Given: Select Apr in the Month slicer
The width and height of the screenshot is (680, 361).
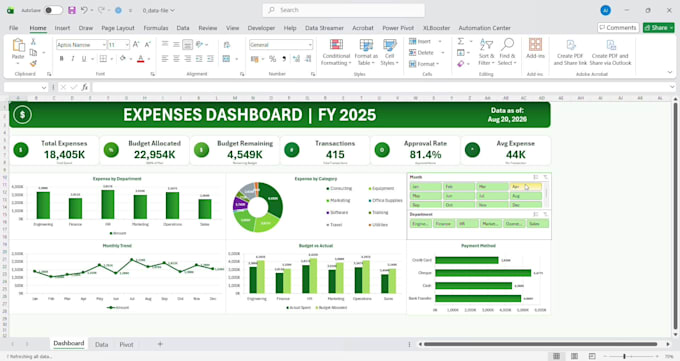Looking at the screenshot, I should click(526, 187).
